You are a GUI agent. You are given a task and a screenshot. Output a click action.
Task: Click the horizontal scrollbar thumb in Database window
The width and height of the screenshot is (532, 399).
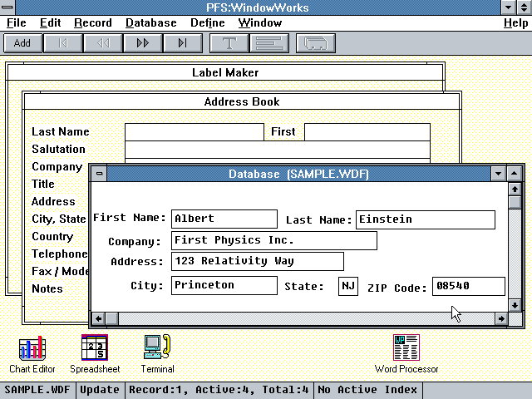coord(112,318)
